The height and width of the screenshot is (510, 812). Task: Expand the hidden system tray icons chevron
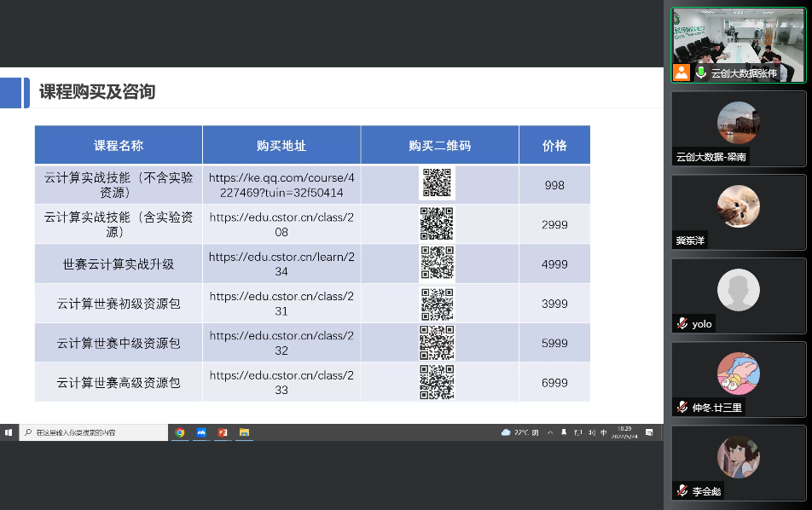pyautogui.click(x=550, y=432)
